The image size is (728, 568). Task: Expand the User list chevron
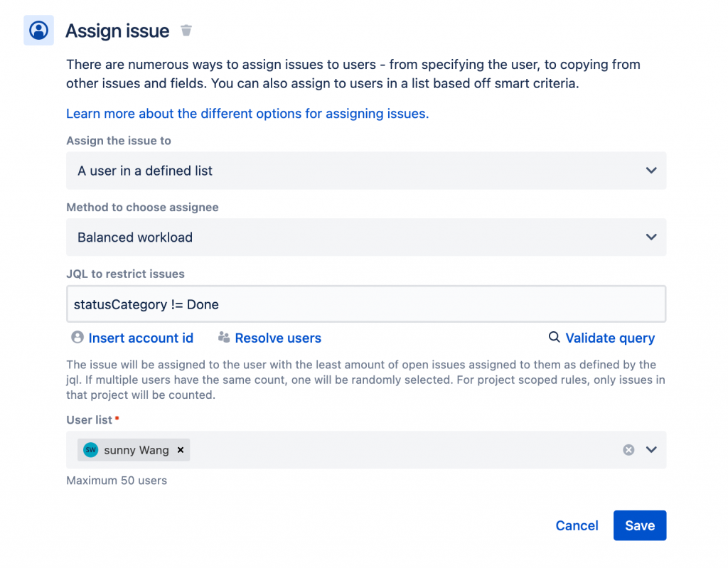[651, 450]
